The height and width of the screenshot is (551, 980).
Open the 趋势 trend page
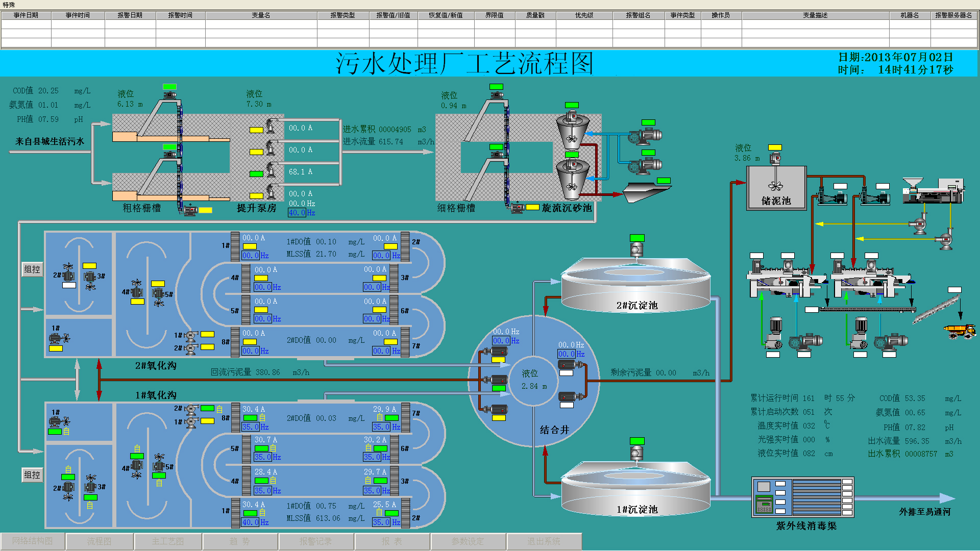coord(240,541)
